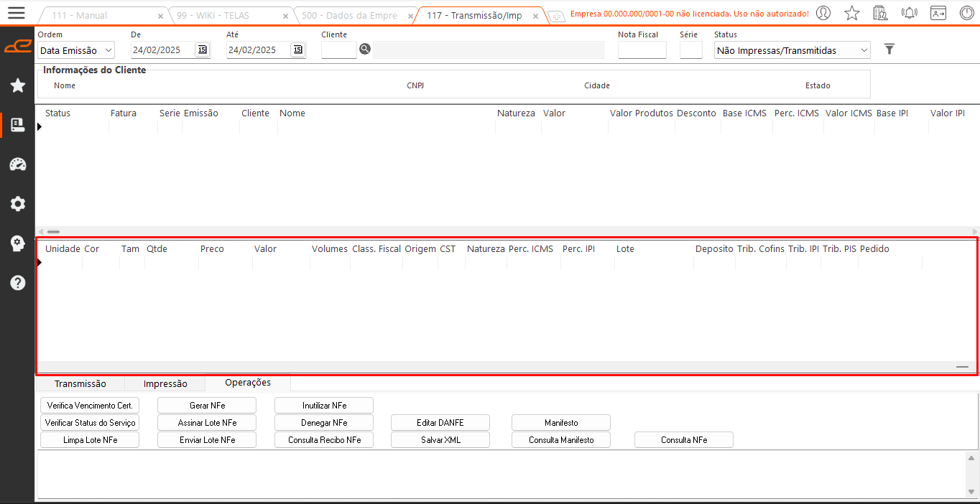This screenshot has width=980, height=504.
Task: Click the Gerar NFe button
Action: [x=207, y=406]
